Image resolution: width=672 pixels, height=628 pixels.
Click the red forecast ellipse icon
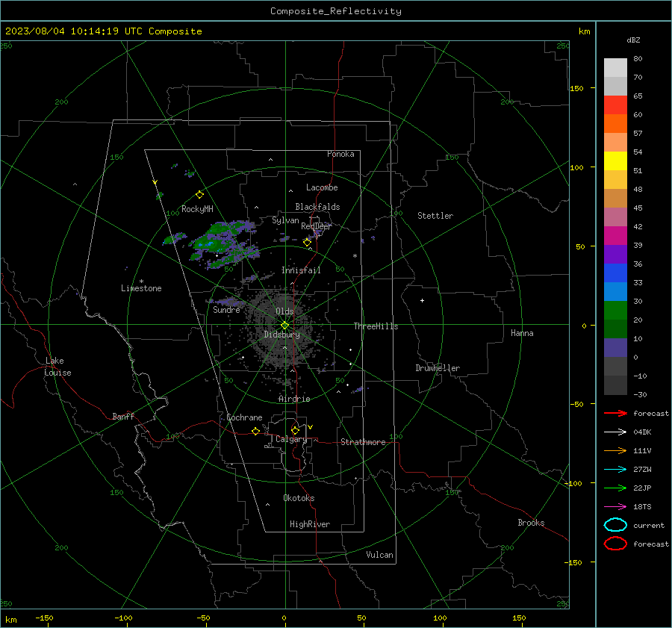615,544
